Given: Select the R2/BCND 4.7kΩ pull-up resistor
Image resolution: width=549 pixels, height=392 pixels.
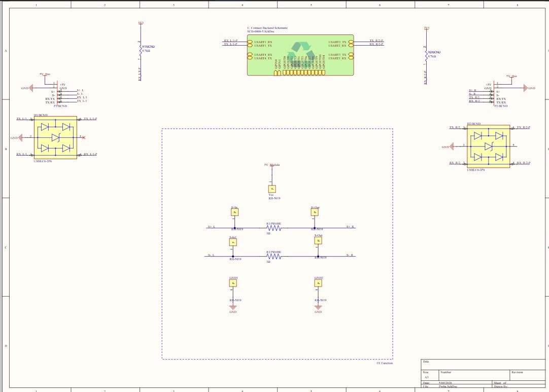Looking at the screenshot, I should 426,55.
